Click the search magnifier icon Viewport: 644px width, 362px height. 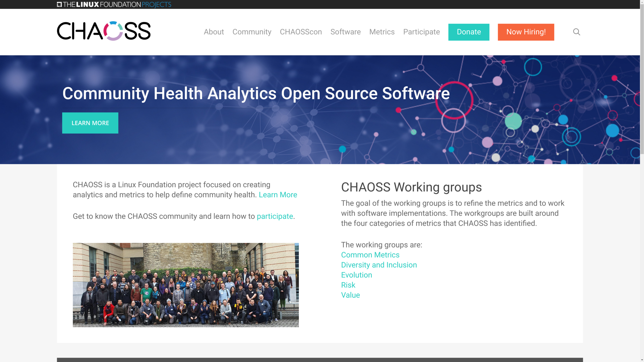pyautogui.click(x=576, y=32)
